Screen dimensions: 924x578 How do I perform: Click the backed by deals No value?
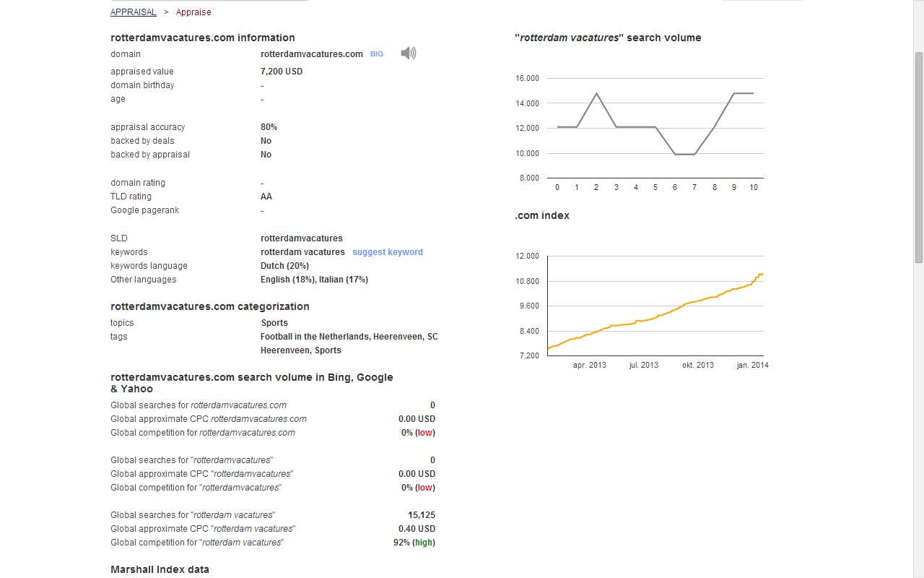[266, 141]
